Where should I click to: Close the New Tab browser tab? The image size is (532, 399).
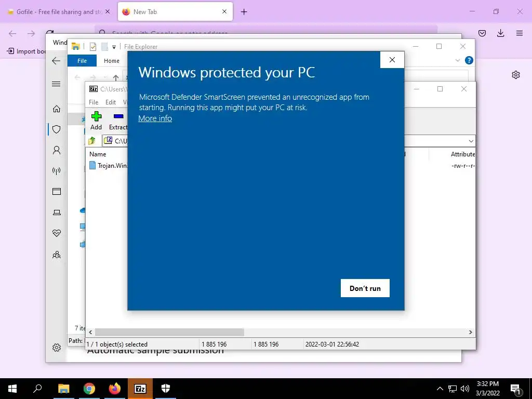click(224, 11)
